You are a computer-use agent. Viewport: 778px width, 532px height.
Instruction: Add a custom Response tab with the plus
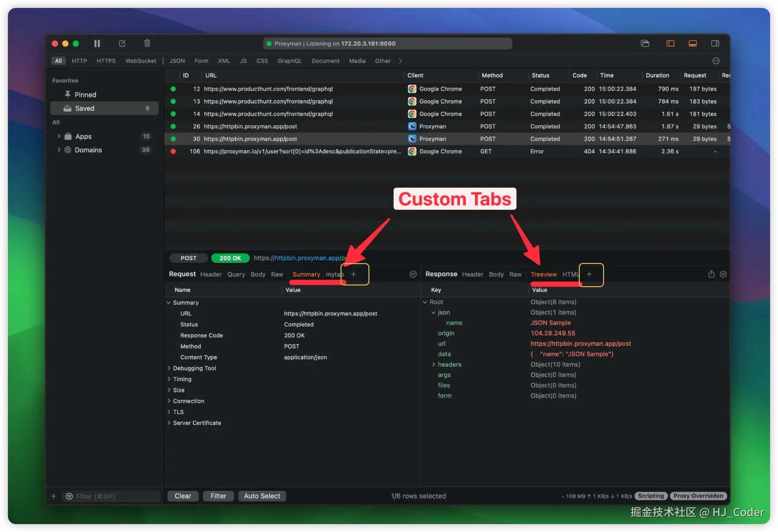[x=589, y=274]
